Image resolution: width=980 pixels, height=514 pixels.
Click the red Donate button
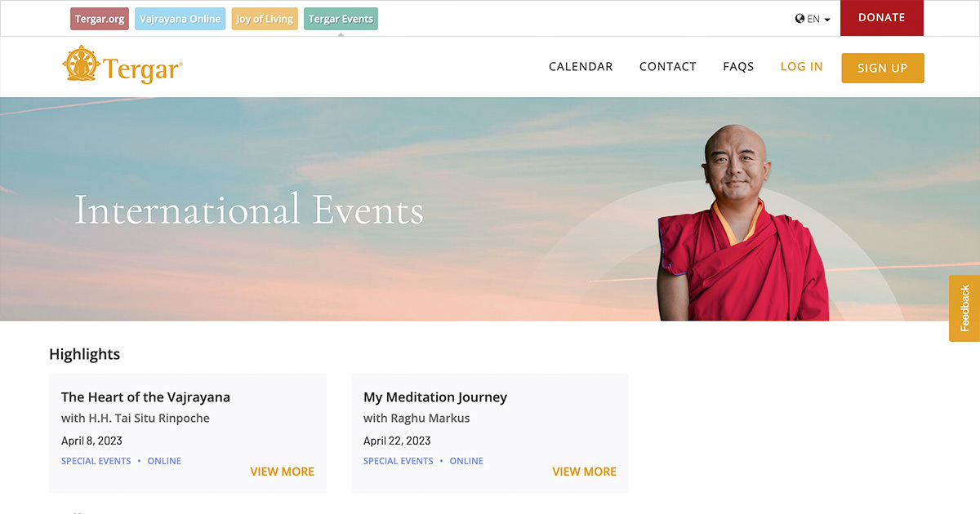click(882, 18)
